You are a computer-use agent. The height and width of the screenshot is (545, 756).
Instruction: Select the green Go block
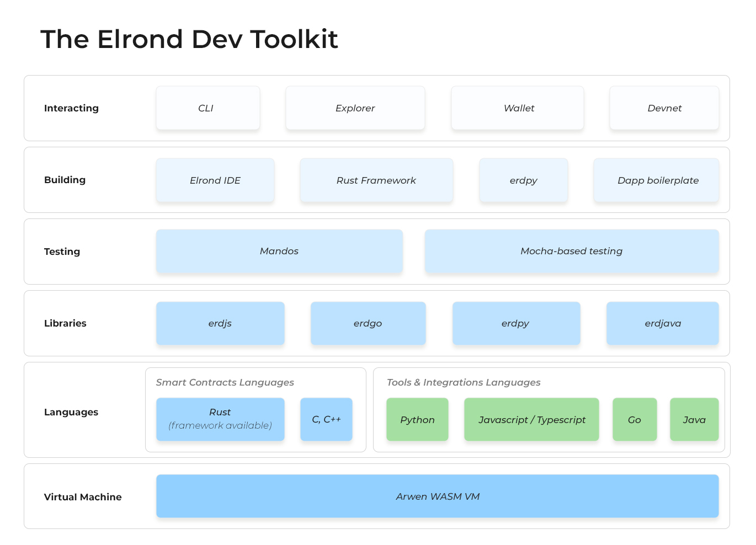635,419
